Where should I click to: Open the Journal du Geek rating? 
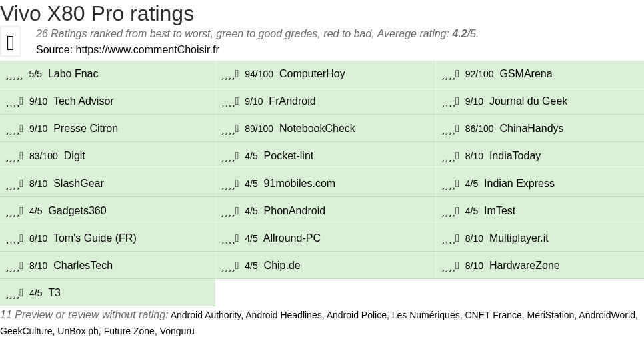click(528, 101)
